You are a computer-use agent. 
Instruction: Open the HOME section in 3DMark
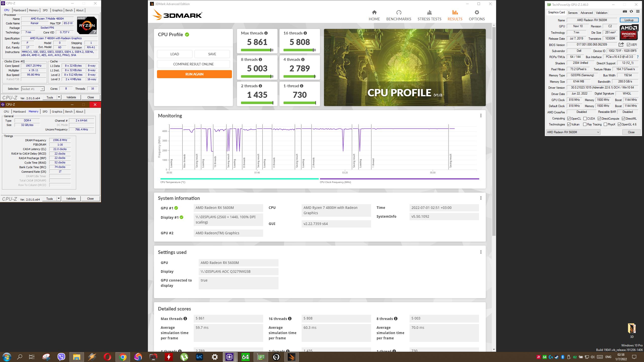point(374,15)
